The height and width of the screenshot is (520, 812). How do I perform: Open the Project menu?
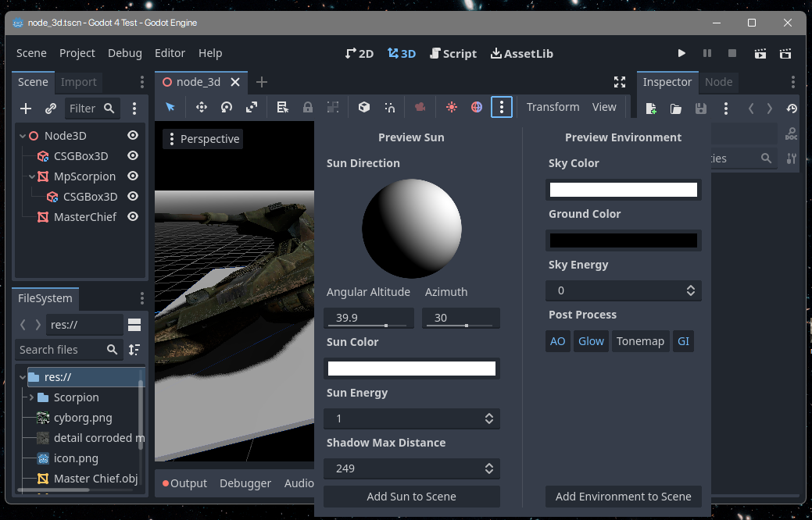[x=77, y=53]
